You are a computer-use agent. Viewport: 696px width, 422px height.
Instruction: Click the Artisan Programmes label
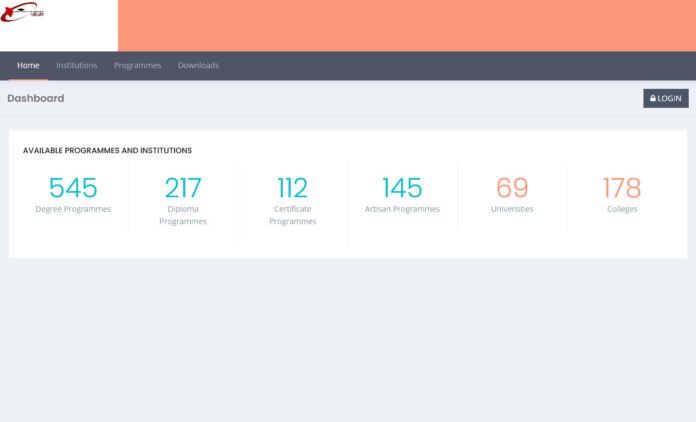click(x=402, y=209)
